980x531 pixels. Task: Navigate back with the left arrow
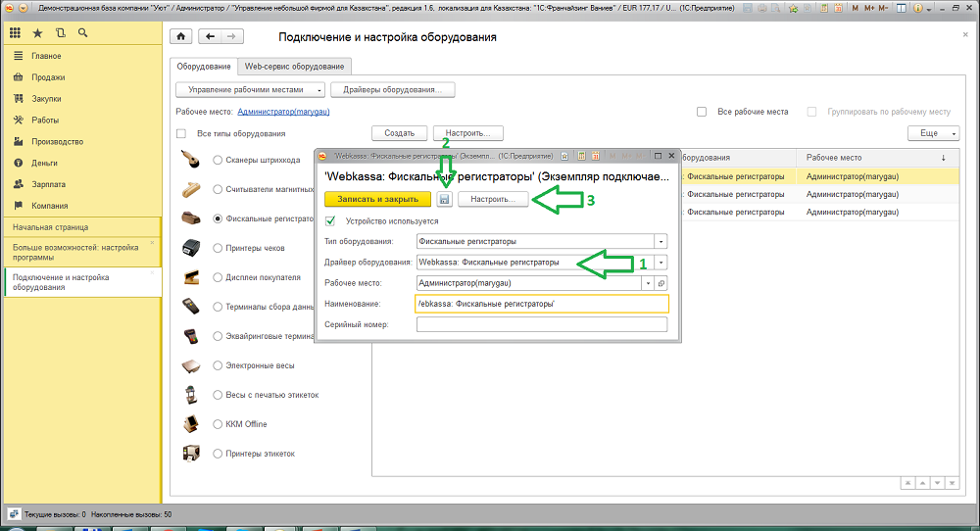pyautogui.click(x=210, y=36)
